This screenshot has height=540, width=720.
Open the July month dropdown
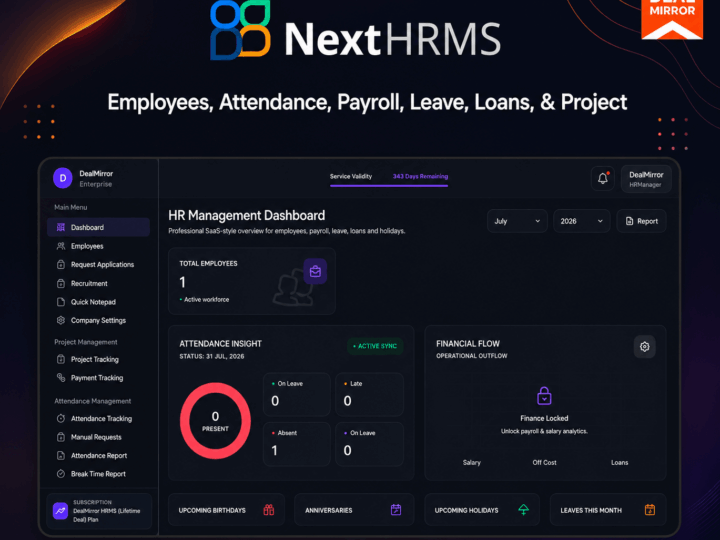tap(517, 221)
